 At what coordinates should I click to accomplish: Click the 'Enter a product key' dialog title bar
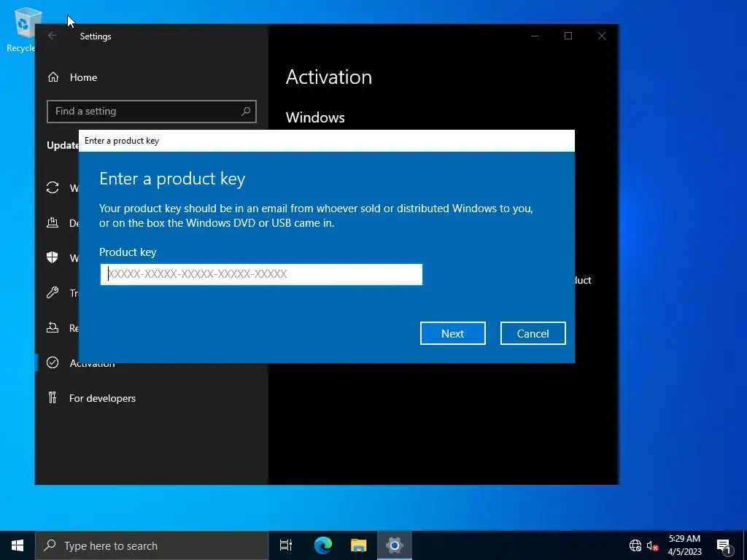[326, 141]
